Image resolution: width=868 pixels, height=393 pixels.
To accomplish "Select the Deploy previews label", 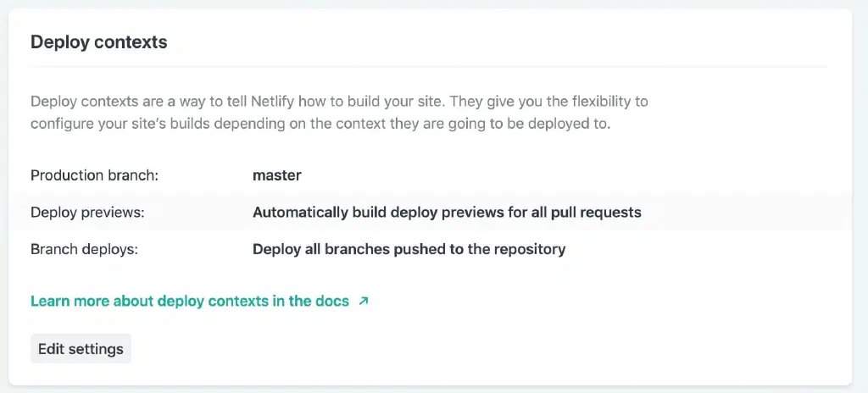I will pos(87,212).
